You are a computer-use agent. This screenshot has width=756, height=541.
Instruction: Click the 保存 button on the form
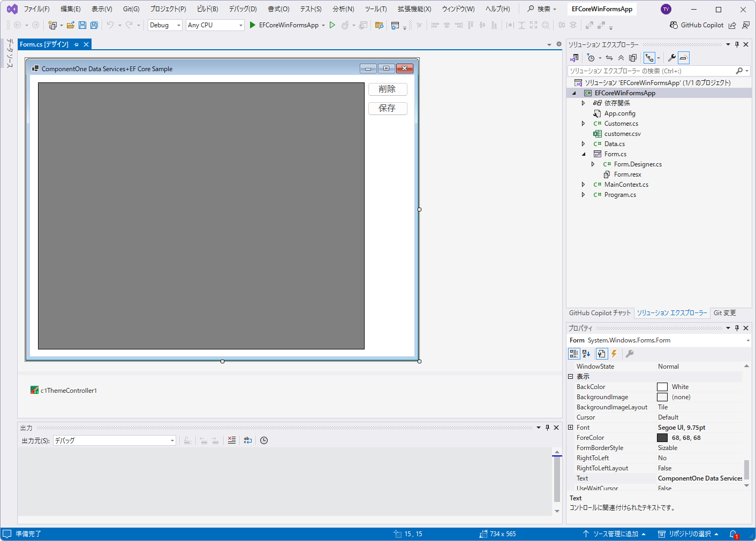pos(388,109)
